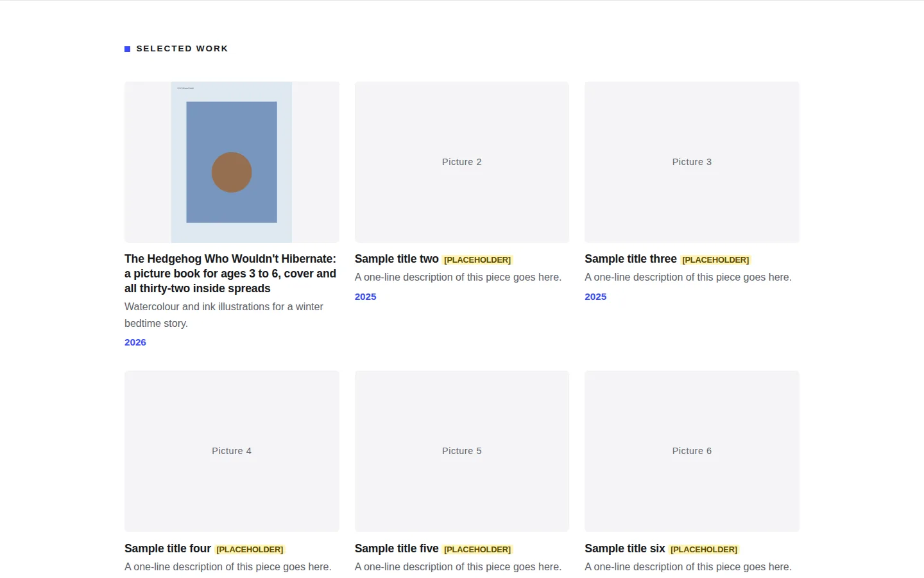Image resolution: width=924 pixels, height=578 pixels.
Task: Click the description under Sample title four
Action: point(228,567)
